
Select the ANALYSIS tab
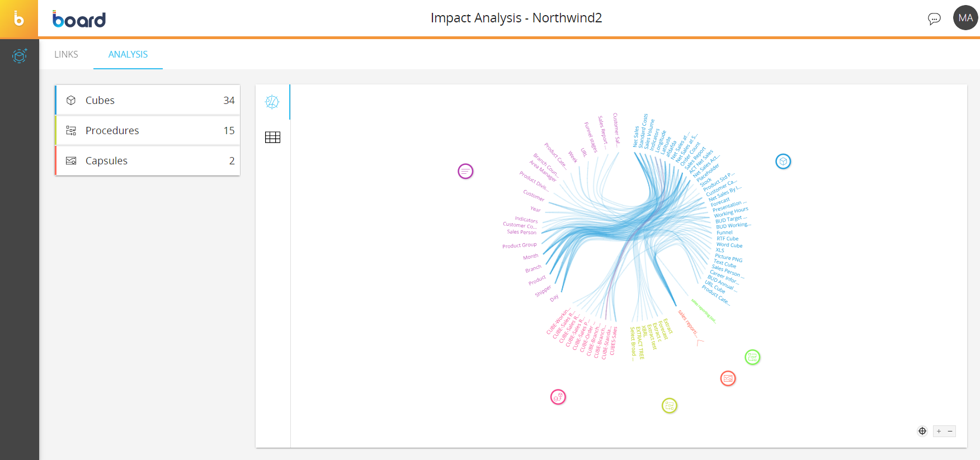[128, 54]
